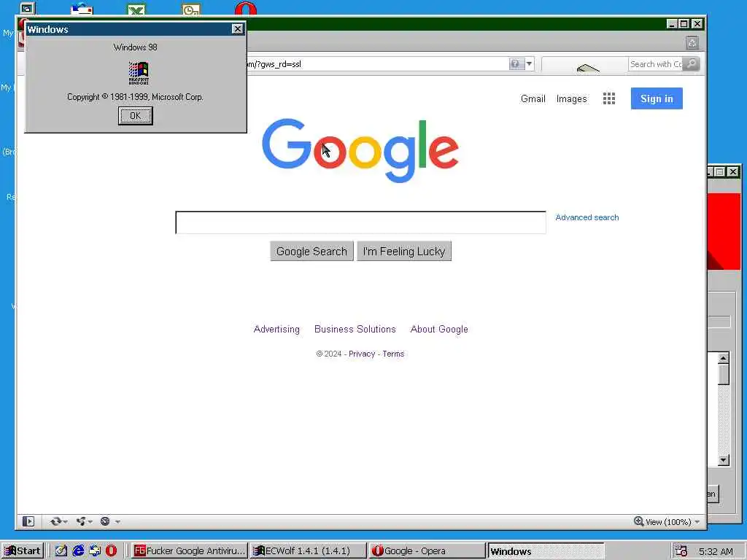The width and height of the screenshot is (747, 560).
Task: Close the Windows dialog with its X
Action: pyautogui.click(x=237, y=29)
